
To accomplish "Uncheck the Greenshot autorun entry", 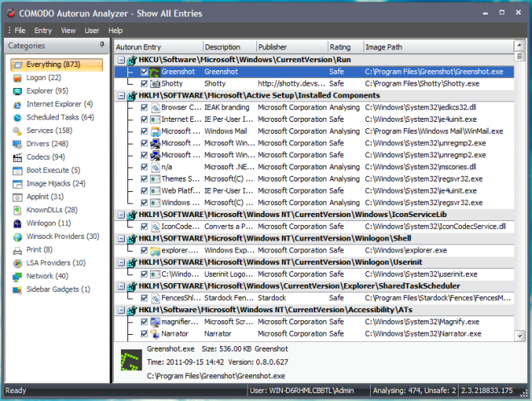I will pos(144,72).
